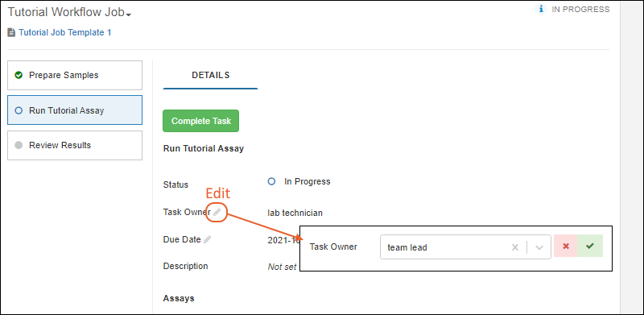Cancel the task owner edit with the red x
The image size is (644, 315).
coord(566,246)
